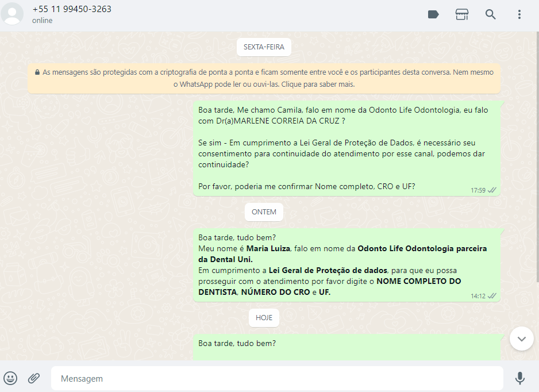Click the lock icon in encryption notice

[x=37, y=72]
